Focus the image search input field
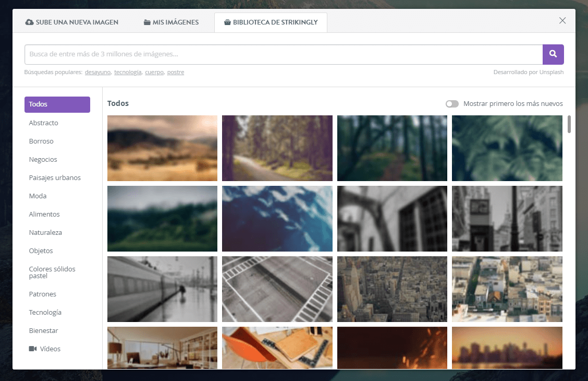This screenshot has height=381, width=588. 284,54
